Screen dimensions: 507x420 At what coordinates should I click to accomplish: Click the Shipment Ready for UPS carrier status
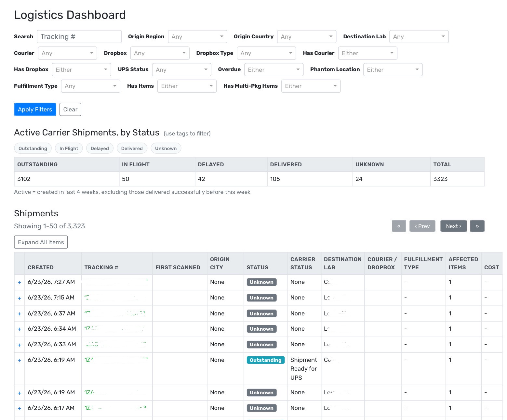pyautogui.click(x=304, y=369)
